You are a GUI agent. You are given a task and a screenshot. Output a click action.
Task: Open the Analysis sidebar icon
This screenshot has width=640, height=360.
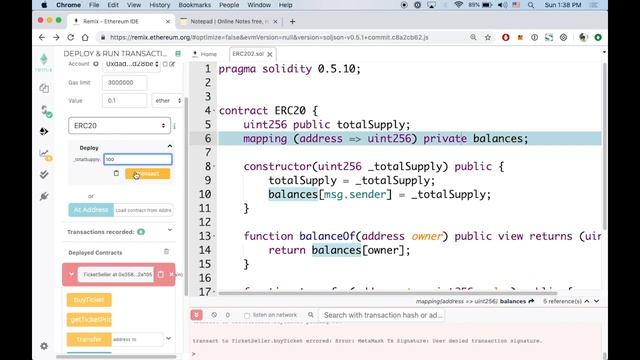coord(45,154)
